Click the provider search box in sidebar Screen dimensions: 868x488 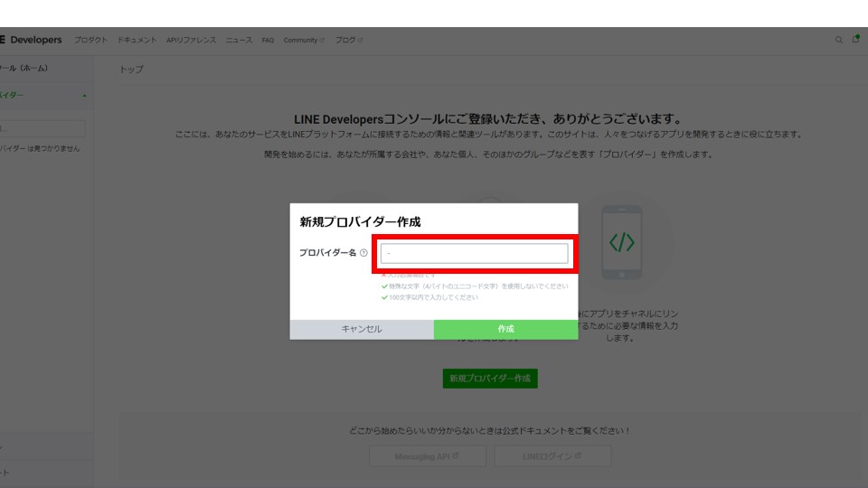[x=42, y=129]
